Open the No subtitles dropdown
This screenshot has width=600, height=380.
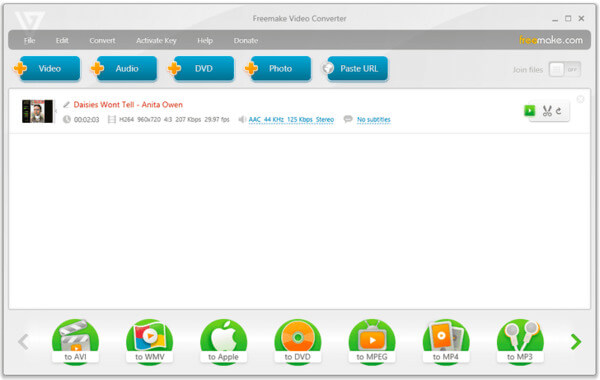point(374,120)
